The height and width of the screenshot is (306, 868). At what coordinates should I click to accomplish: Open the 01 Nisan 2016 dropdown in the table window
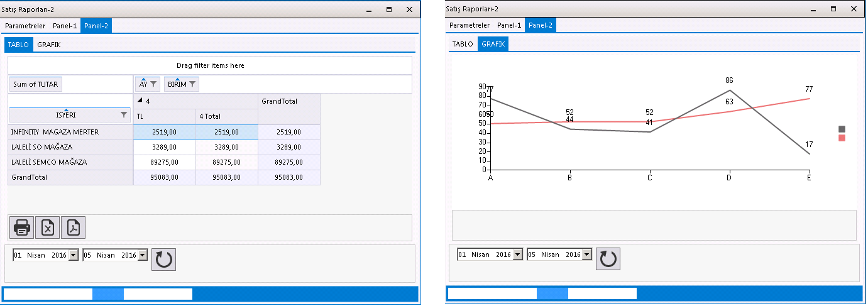[73, 255]
